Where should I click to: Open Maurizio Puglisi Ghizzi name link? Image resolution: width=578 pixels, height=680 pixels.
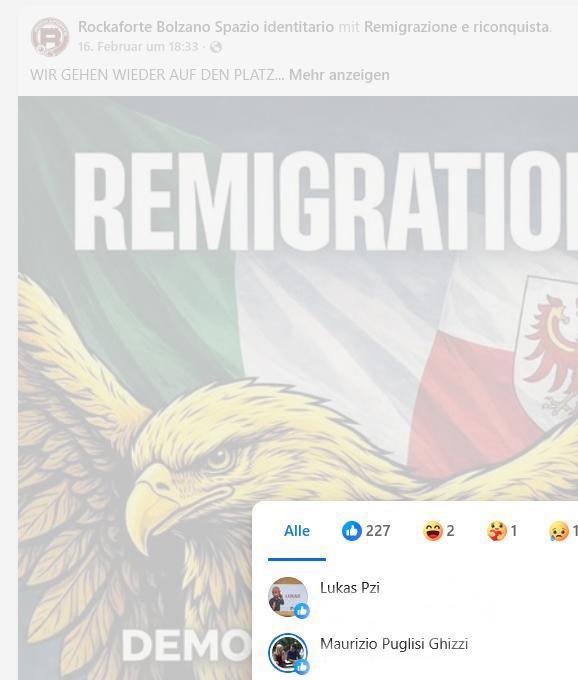[x=394, y=644]
